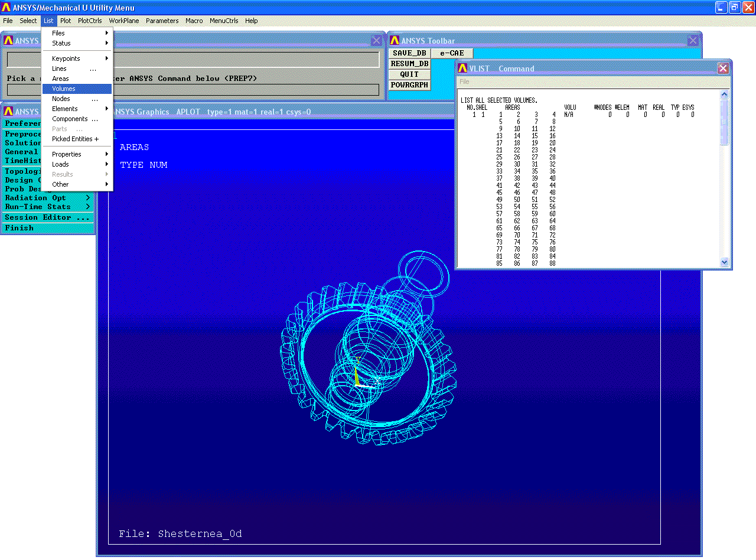Expand the Properties submenu
This screenshot has width=756, height=560.
(77, 154)
